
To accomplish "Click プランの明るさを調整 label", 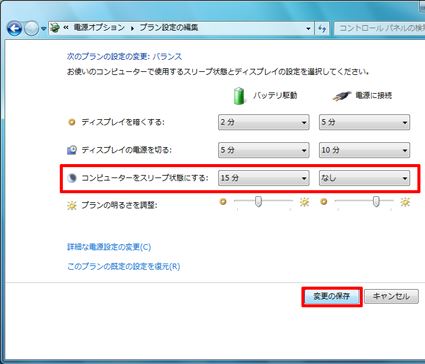I will [x=119, y=205].
